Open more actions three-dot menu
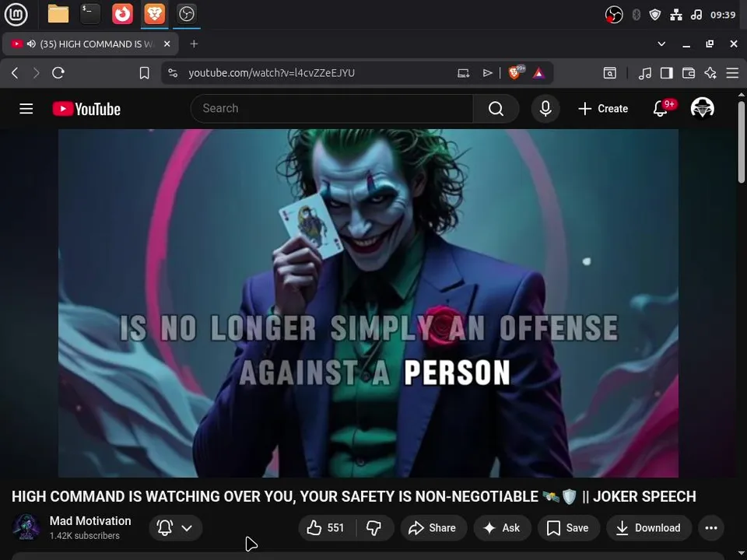 tap(711, 527)
